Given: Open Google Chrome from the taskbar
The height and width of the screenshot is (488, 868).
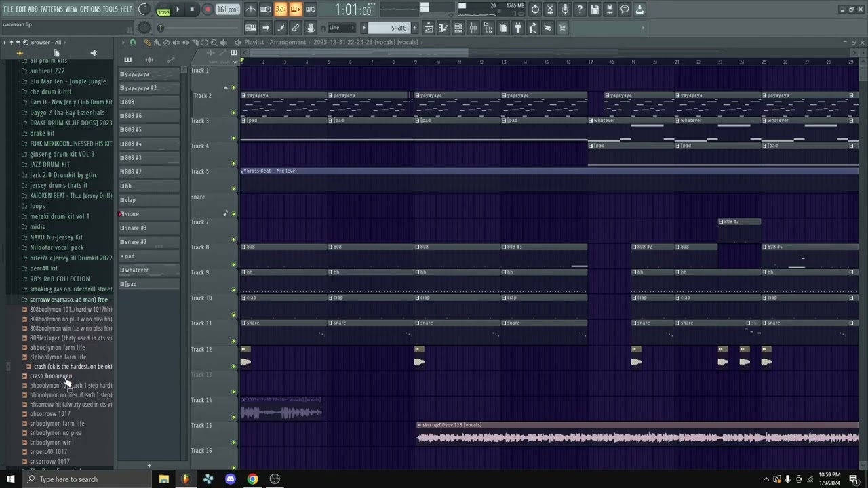Looking at the screenshot, I should click(252, 479).
